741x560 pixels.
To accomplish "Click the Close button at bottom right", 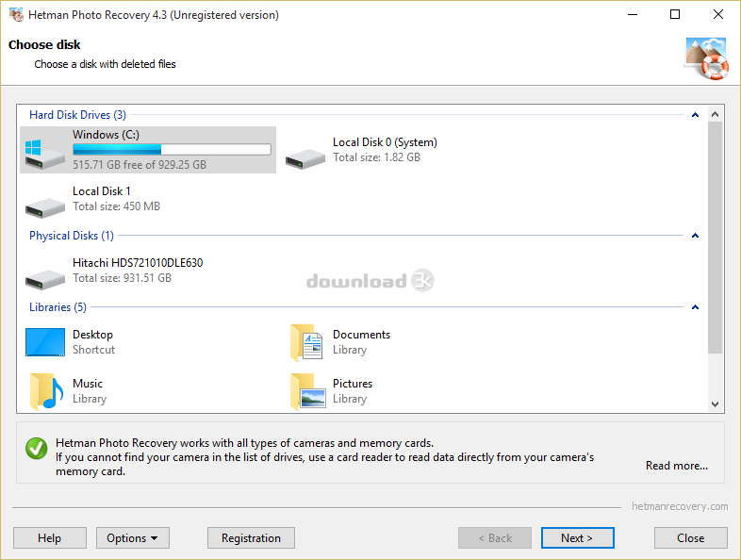I will tap(690, 538).
